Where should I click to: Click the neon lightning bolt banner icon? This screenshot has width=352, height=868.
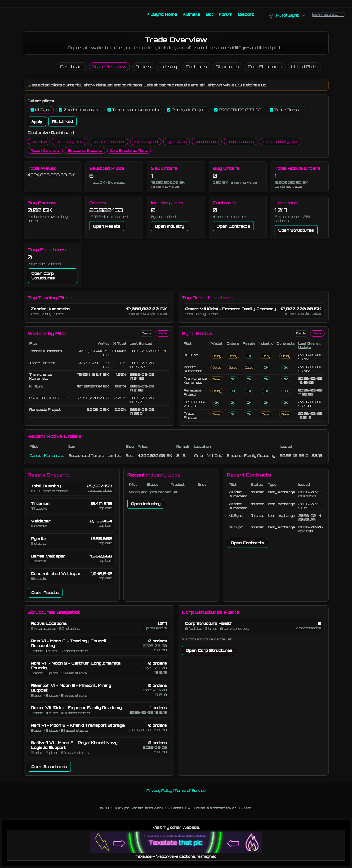click(102, 842)
